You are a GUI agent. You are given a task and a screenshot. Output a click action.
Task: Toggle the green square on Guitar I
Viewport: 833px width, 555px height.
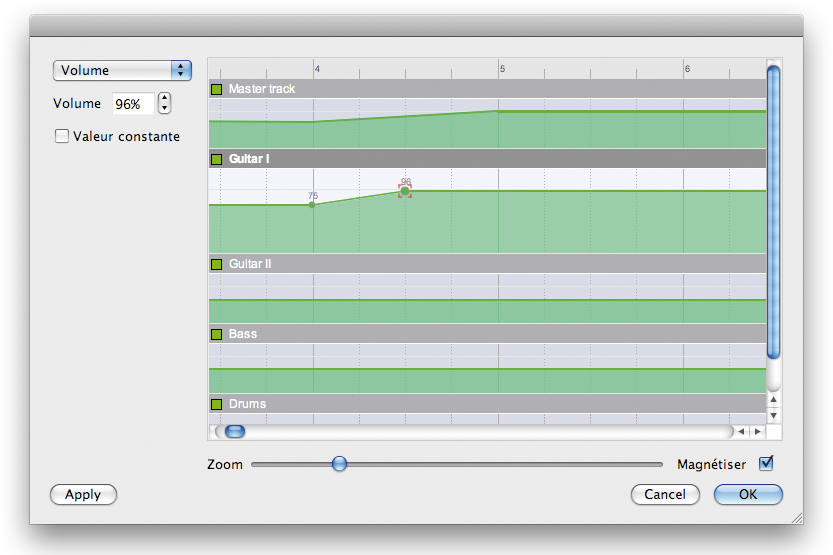[216, 159]
